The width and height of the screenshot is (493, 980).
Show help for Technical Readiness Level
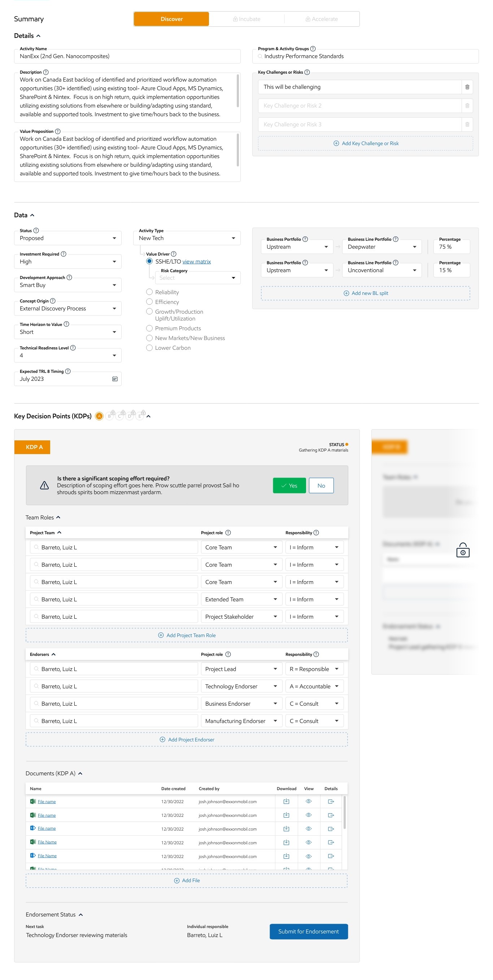(73, 348)
